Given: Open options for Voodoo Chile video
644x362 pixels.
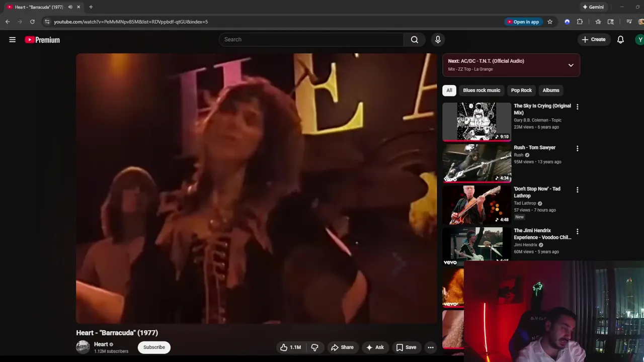Looking at the screenshot, I should [x=577, y=231].
